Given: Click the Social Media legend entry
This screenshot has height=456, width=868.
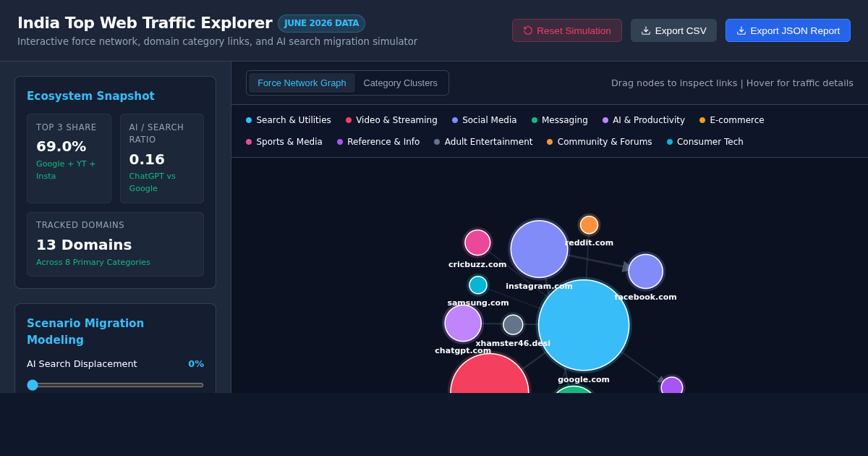Looking at the screenshot, I should tap(485, 120).
